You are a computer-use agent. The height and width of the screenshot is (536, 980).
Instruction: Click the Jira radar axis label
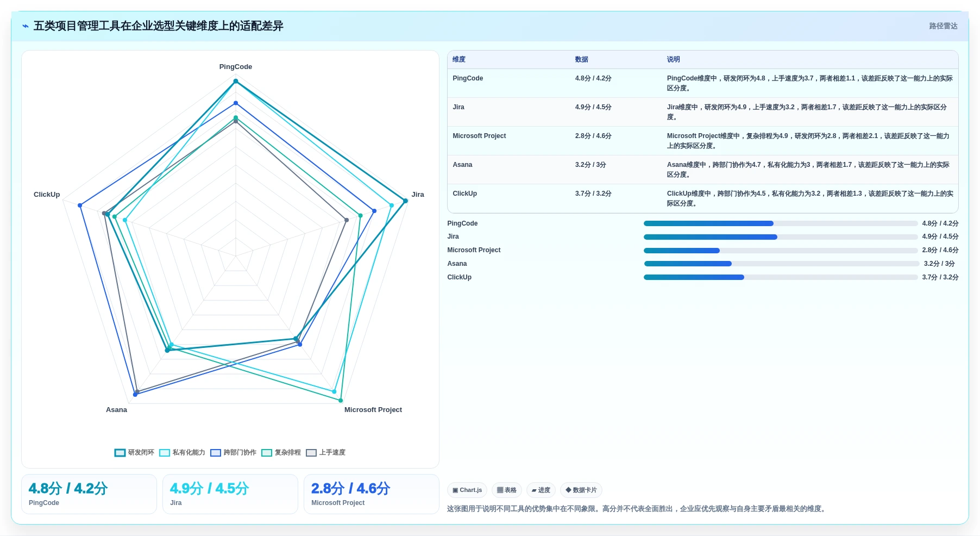(418, 195)
